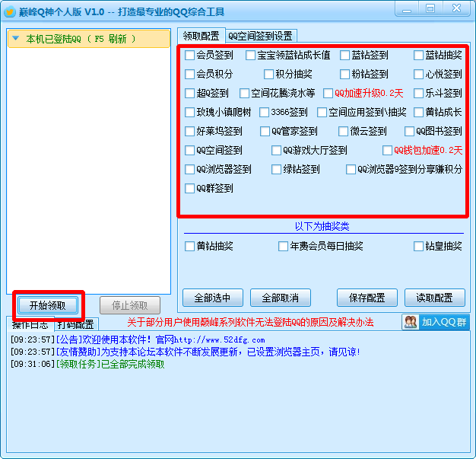The height and width of the screenshot is (459, 476).
Task: Collapse the 本机已登陆QQ list arrow
Action: 16,39
